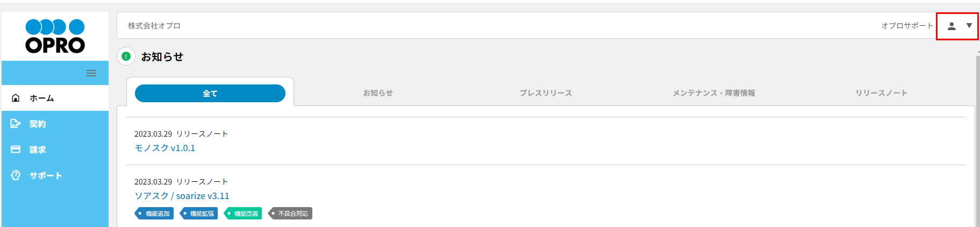Open the リリースノート tab
Screen dimensions: 980x227
click(x=882, y=93)
